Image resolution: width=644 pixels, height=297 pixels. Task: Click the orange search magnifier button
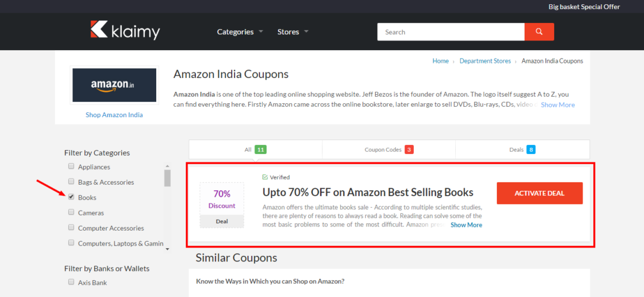(539, 32)
